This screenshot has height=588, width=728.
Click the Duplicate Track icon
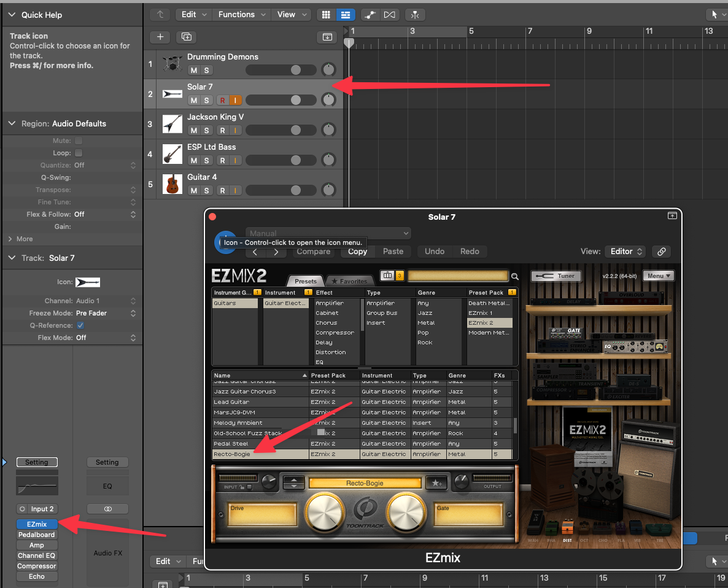point(186,37)
